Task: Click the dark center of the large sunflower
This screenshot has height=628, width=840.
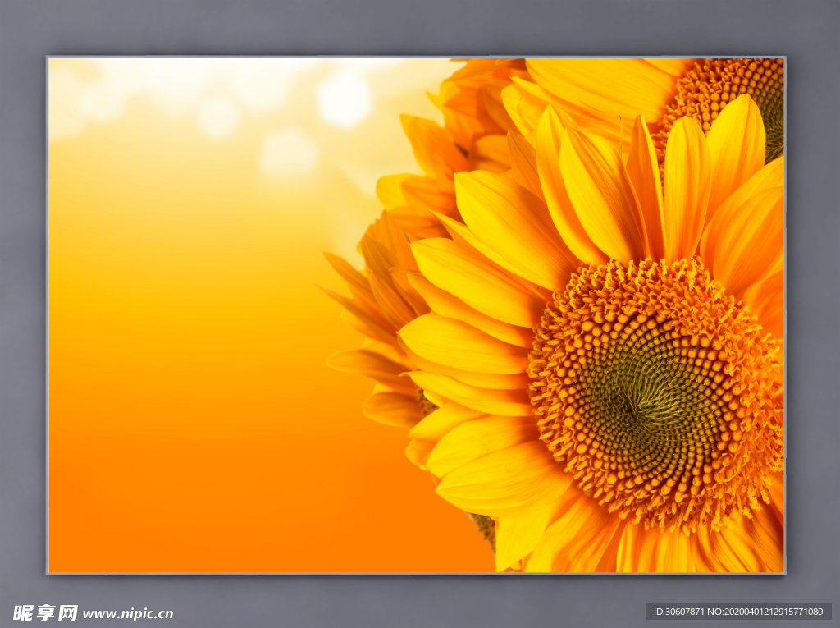Action: (636, 402)
